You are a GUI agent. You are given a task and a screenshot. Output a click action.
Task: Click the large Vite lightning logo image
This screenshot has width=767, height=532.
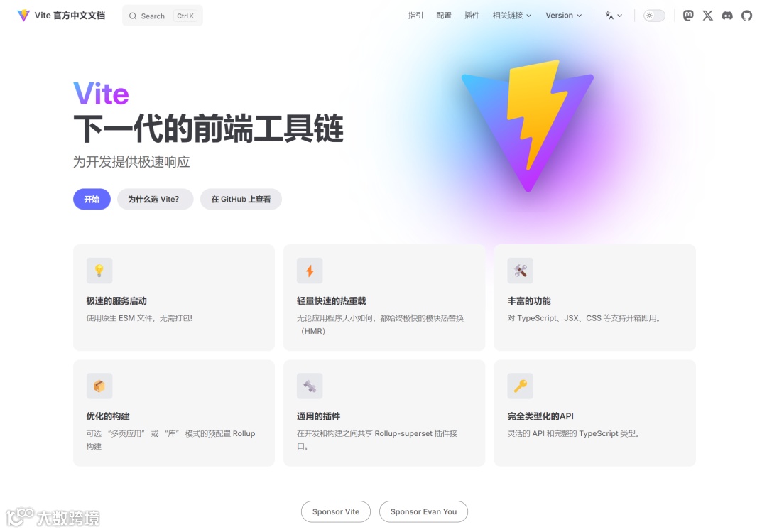pos(528,126)
